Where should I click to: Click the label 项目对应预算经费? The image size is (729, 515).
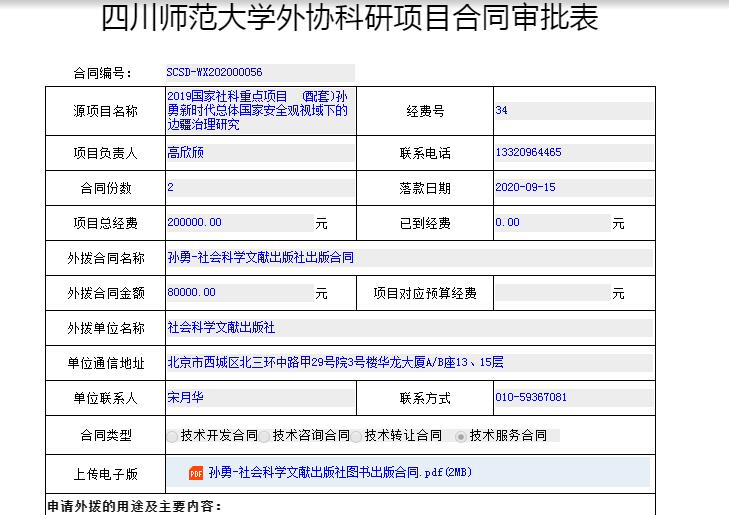[425, 293]
